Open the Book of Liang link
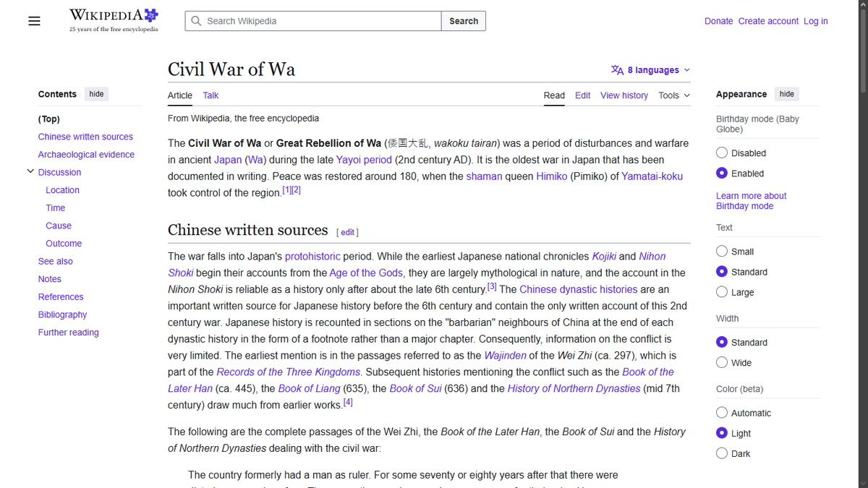Viewport: 868px width, 488px height. (x=310, y=389)
